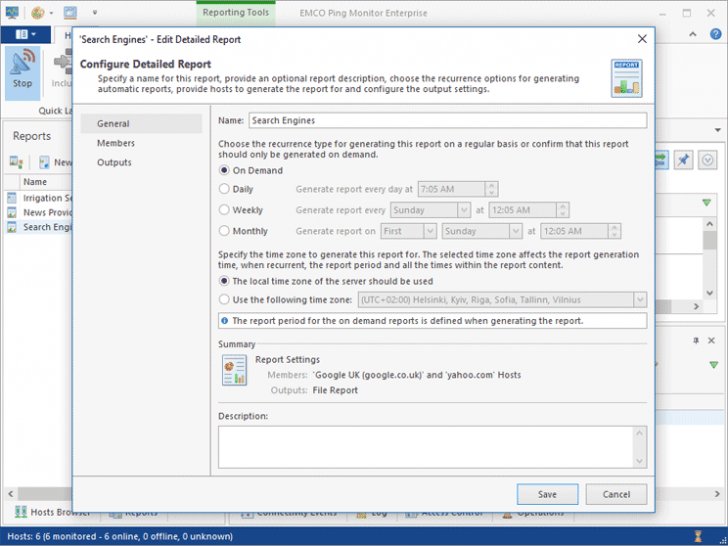The height and width of the screenshot is (546, 728).
Task: Click the right panel vertical scrollbar thumb
Action: point(709,240)
